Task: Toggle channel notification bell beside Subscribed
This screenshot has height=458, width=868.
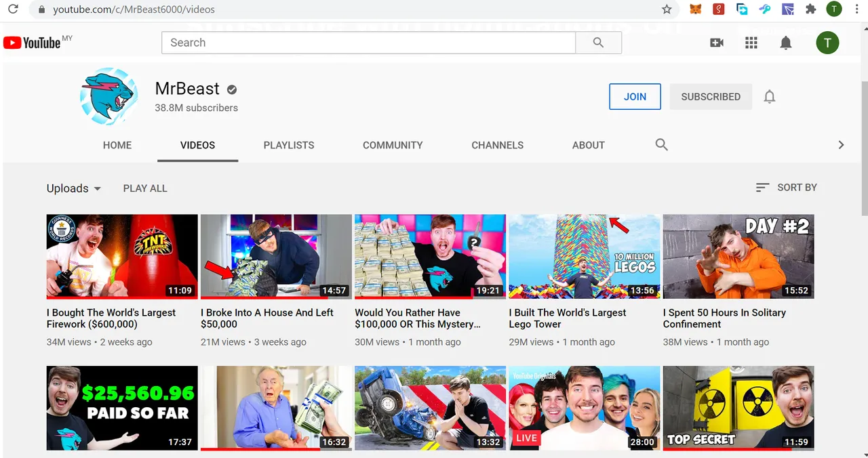Action: pyautogui.click(x=769, y=97)
